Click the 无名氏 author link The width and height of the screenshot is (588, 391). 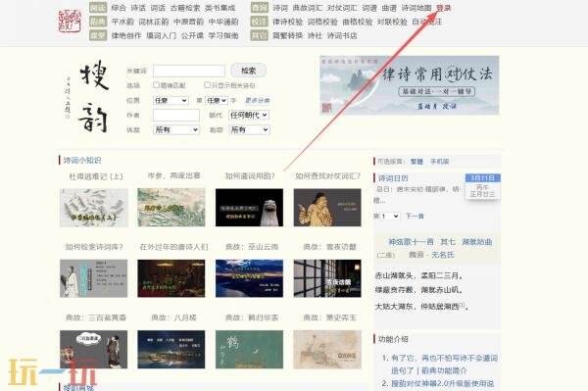point(443,255)
